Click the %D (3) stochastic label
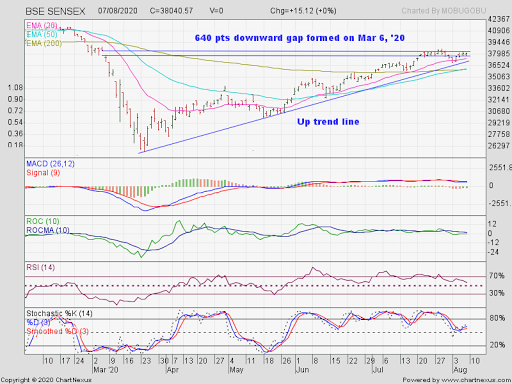The height and width of the screenshot is (384, 512). [38, 322]
